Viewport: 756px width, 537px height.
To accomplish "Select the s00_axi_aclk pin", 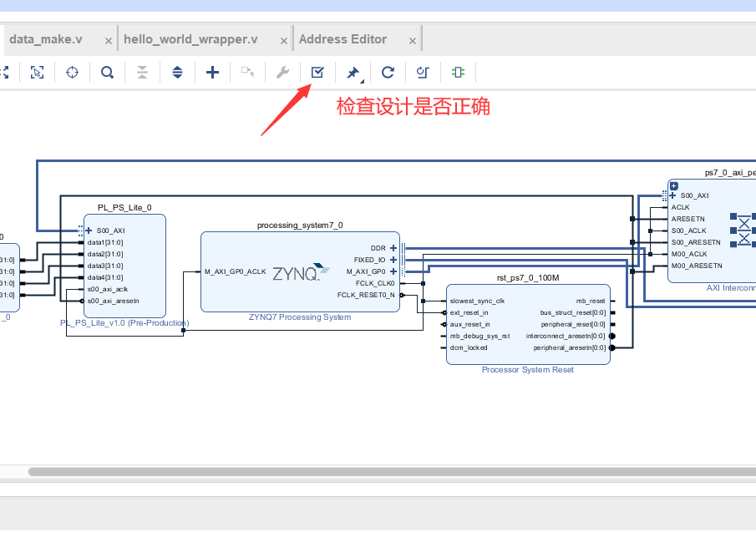I will point(108,289).
